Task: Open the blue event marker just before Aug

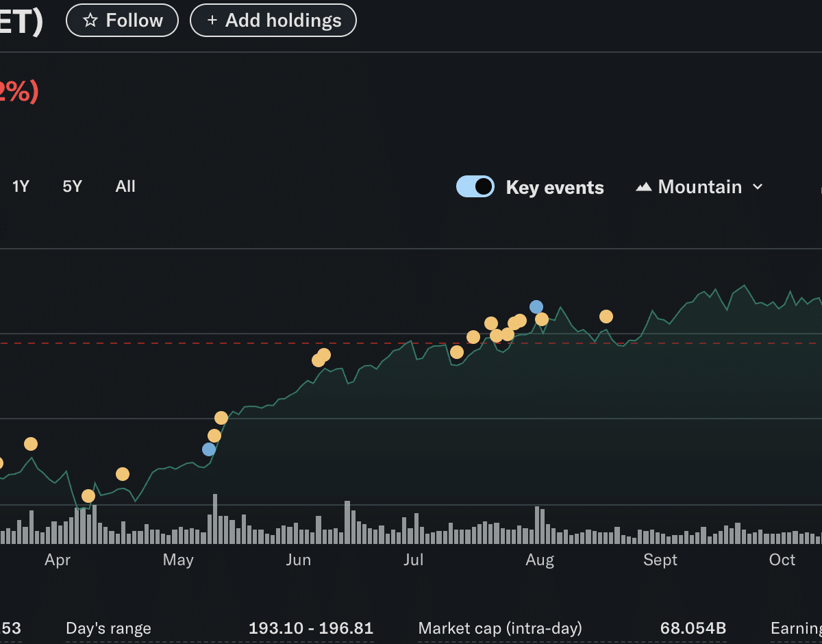Action: pos(536,307)
